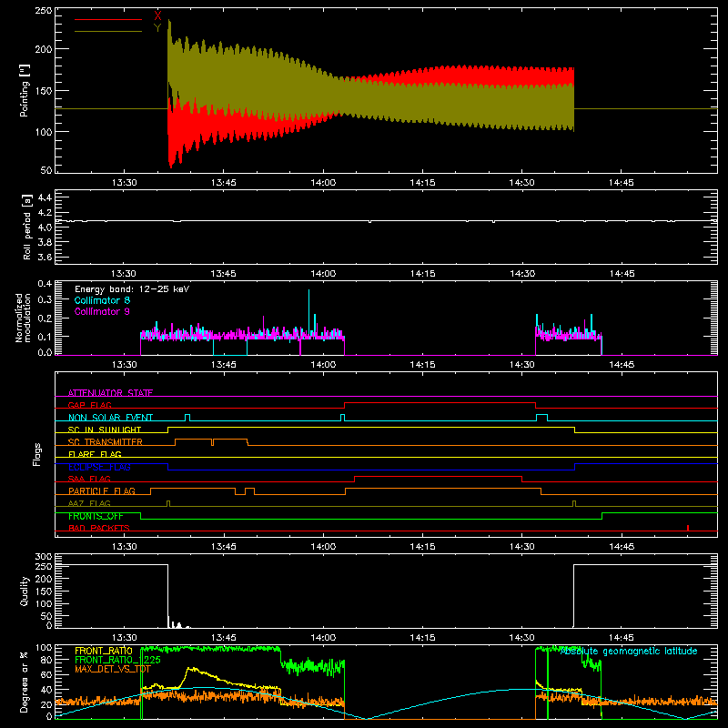
Task: Select the 'X' legend label
Action: [157, 16]
